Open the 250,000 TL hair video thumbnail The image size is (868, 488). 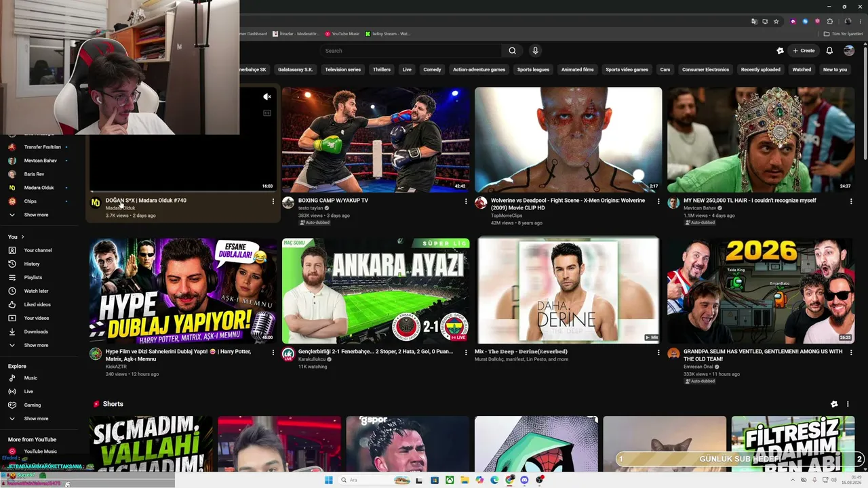point(761,140)
